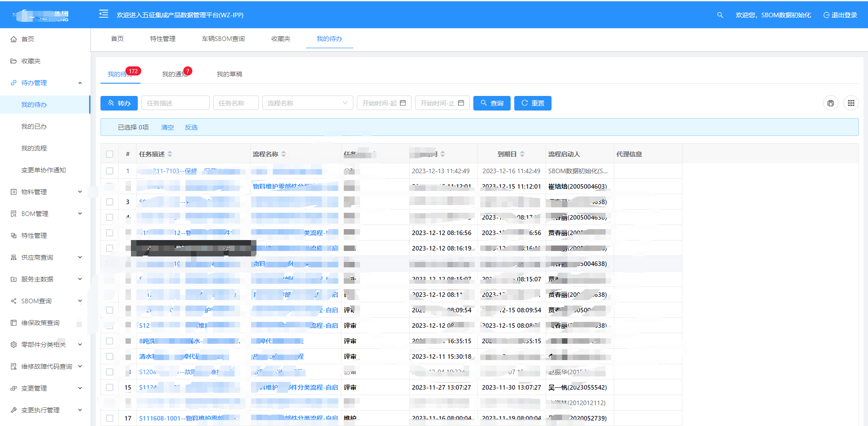Click 维保政策查询 sidebar icon
868x426 pixels.
14,323
